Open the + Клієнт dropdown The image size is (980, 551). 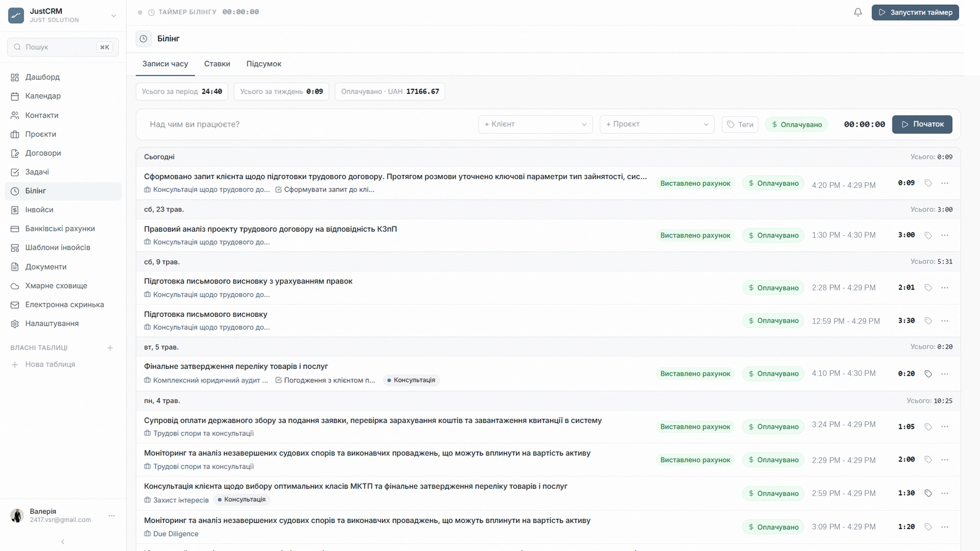pyautogui.click(x=535, y=124)
